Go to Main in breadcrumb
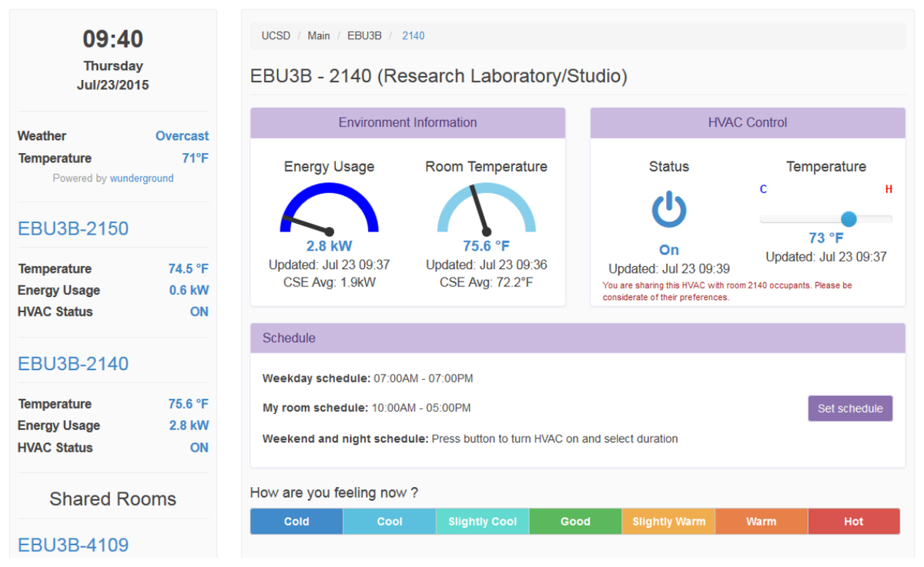The image size is (924, 567). [319, 35]
